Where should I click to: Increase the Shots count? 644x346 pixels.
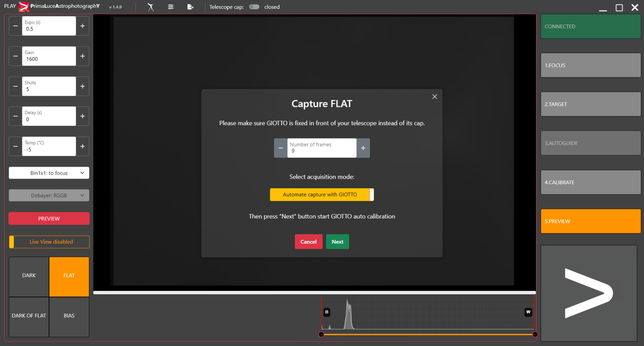coord(83,86)
